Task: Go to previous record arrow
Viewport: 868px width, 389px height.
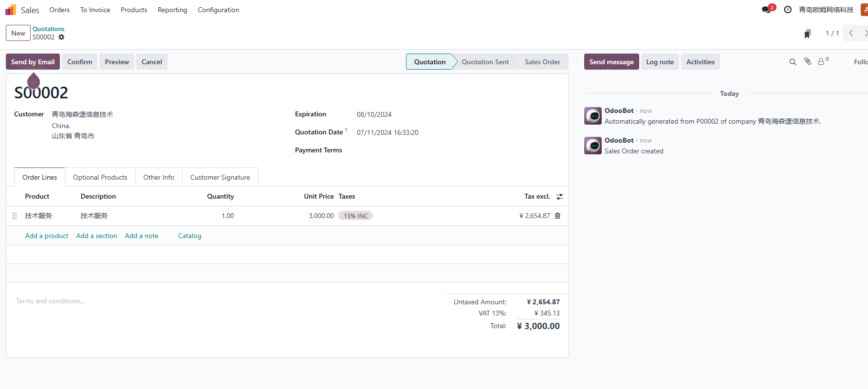Action: (851, 33)
